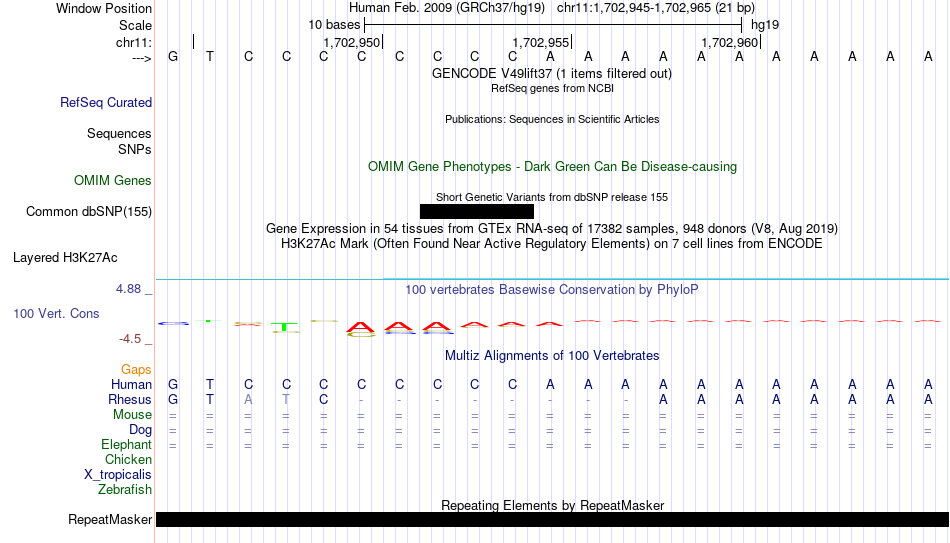Click 100 vertebrates Basewise Conservation title

click(552, 290)
